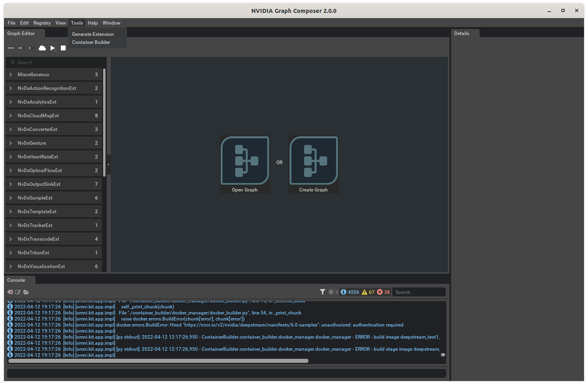
Task: Select Container Builder from the Tools menu
Action: [x=91, y=42]
